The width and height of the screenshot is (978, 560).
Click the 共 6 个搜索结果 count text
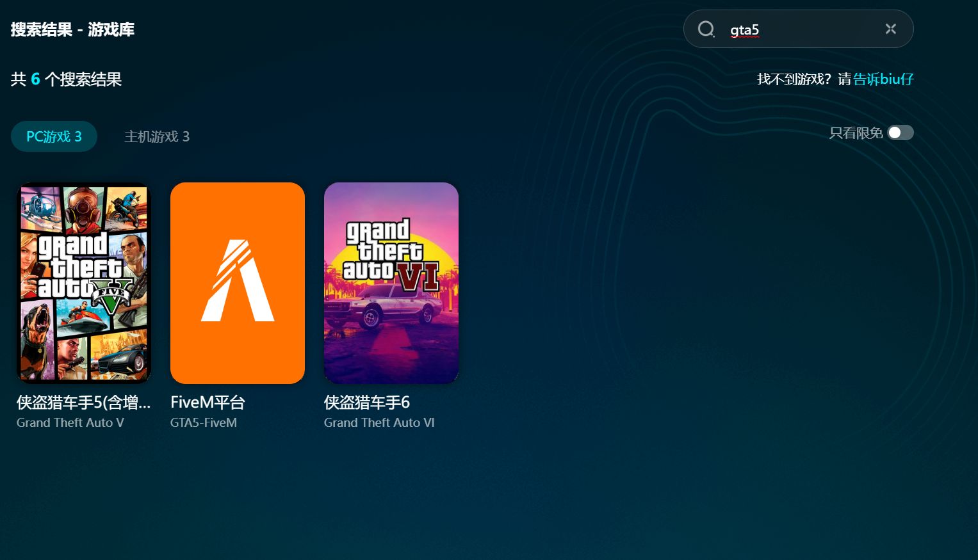(66, 79)
